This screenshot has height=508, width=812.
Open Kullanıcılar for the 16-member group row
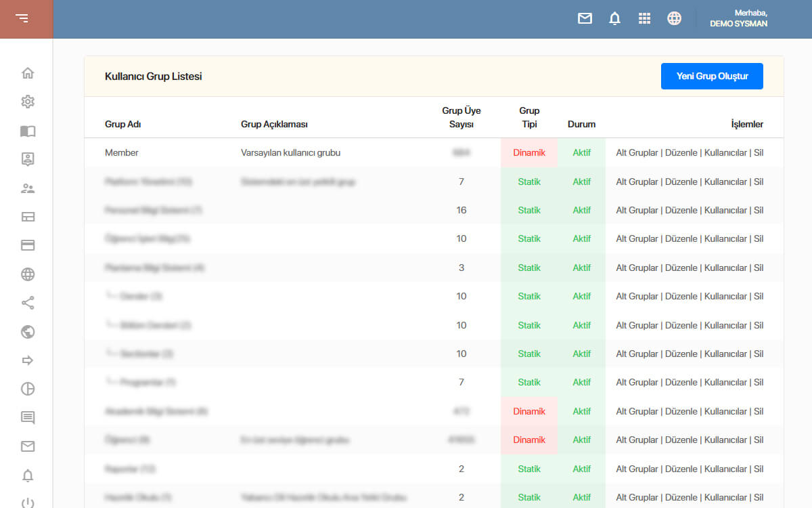[x=726, y=210]
